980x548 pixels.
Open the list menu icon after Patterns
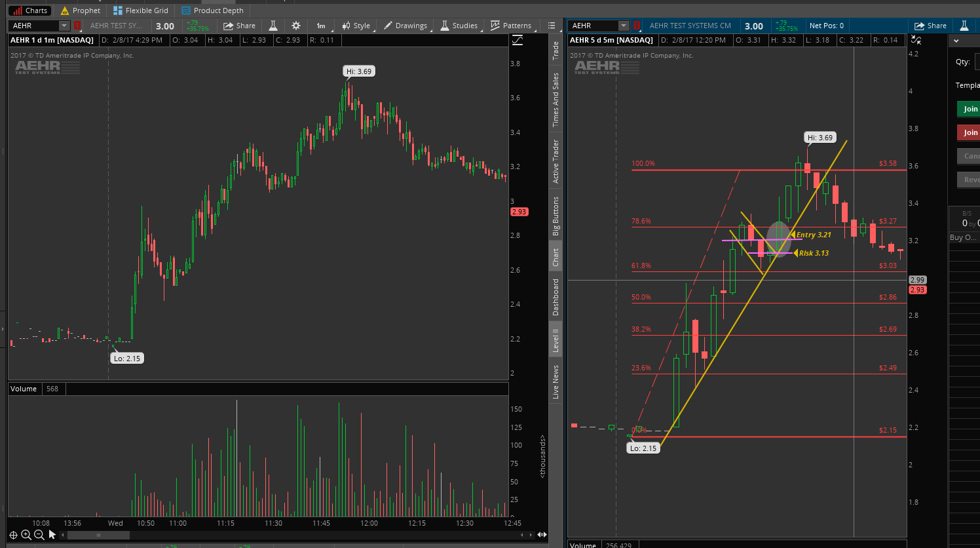tap(552, 26)
